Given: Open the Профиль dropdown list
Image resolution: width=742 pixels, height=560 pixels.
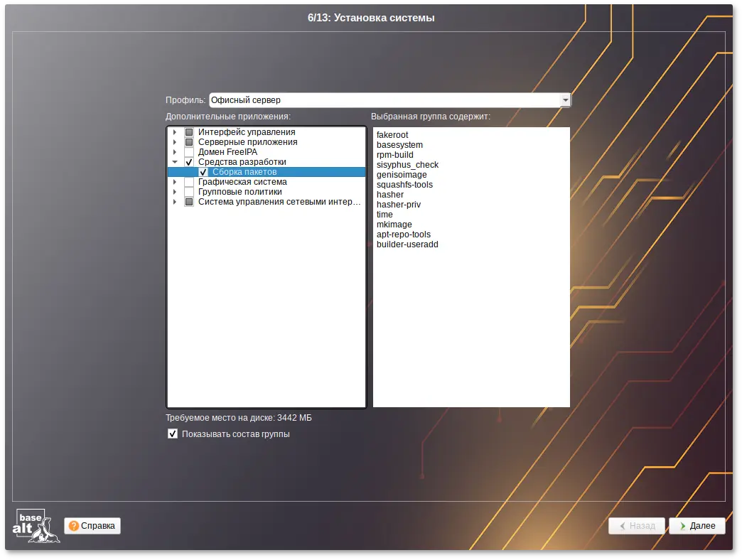Looking at the screenshot, I should click(x=566, y=100).
